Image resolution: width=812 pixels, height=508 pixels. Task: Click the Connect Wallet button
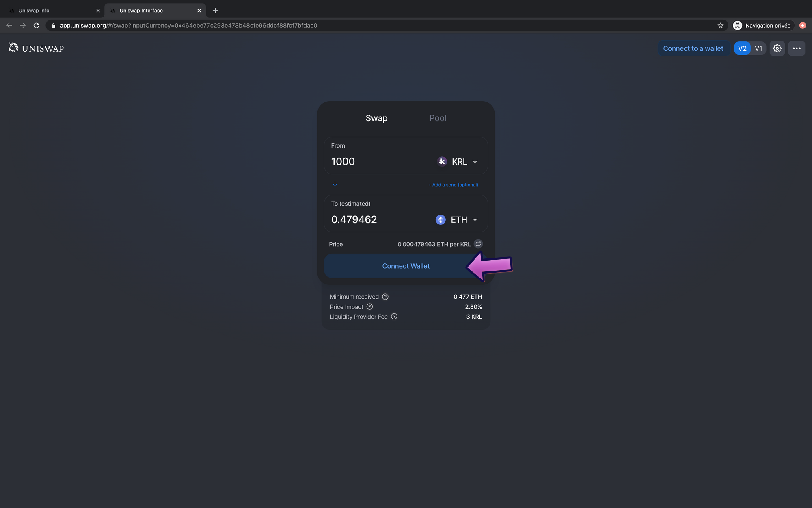[406, 266]
